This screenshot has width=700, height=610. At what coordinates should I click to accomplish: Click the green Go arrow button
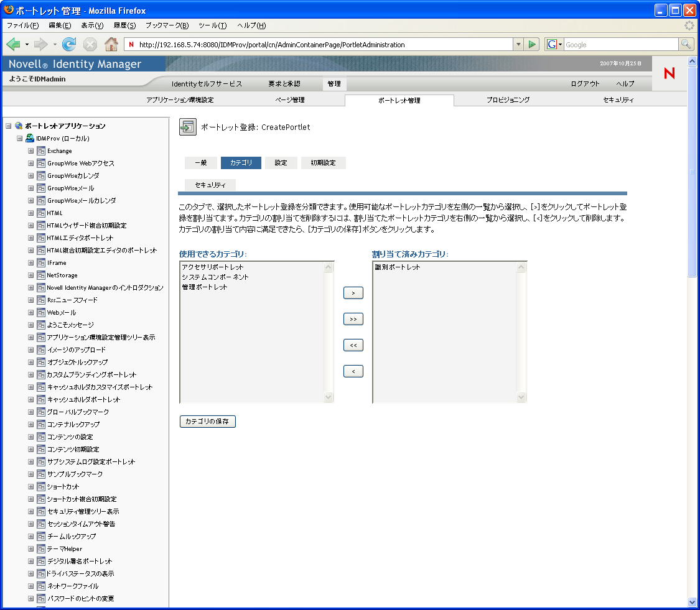532,44
